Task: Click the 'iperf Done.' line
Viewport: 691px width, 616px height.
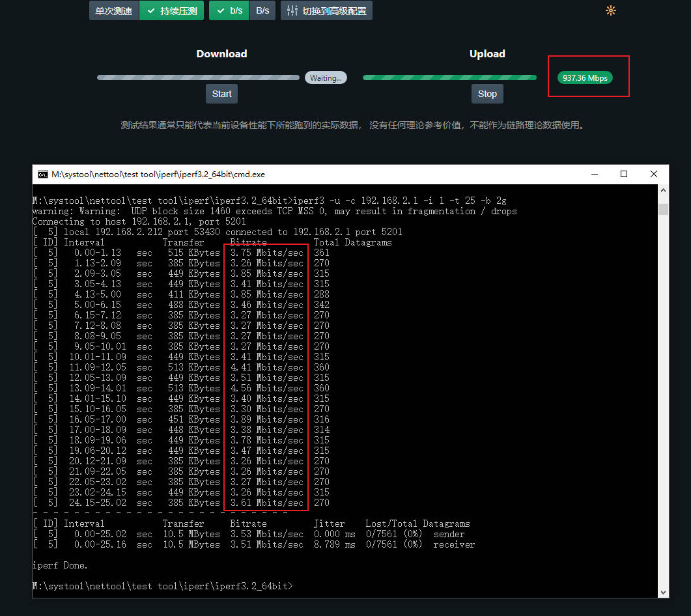Action: click(60, 565)
